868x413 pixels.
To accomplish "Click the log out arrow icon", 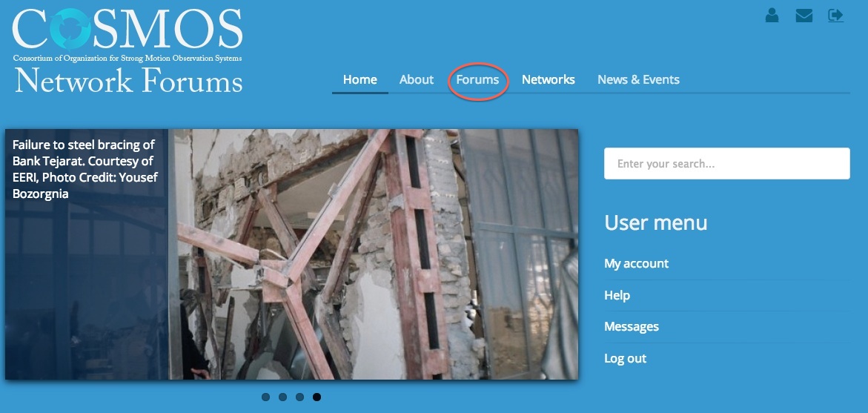I will [836, 16].
